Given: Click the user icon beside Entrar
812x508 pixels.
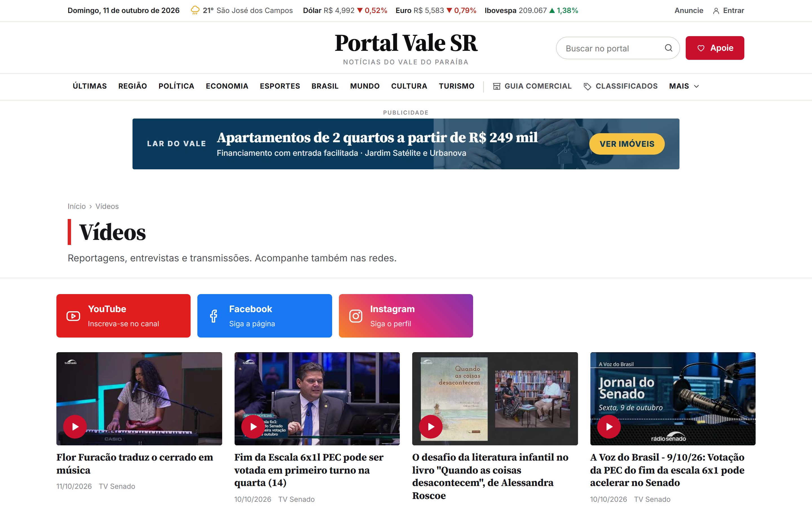Looking at the screenshot, I should 716,11.
